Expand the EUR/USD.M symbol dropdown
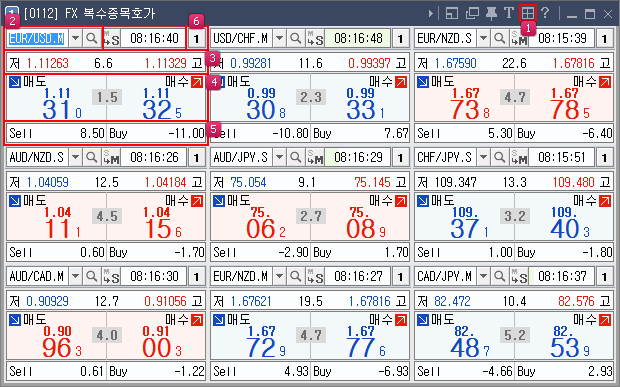 (x=75, y=38)
